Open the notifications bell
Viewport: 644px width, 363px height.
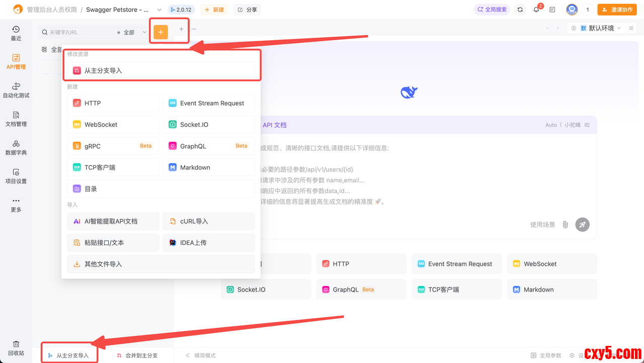(536, 10)
